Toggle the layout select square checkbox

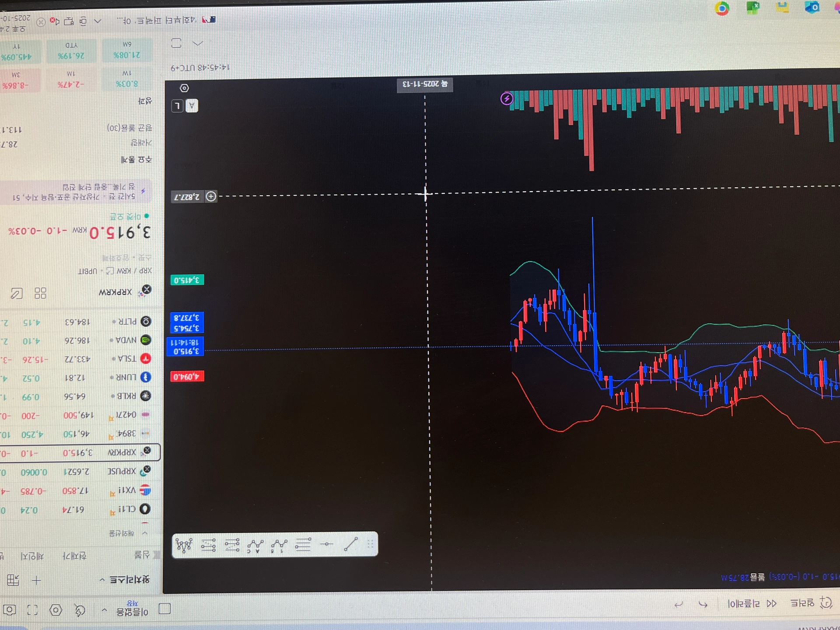(x=164, y=609)
